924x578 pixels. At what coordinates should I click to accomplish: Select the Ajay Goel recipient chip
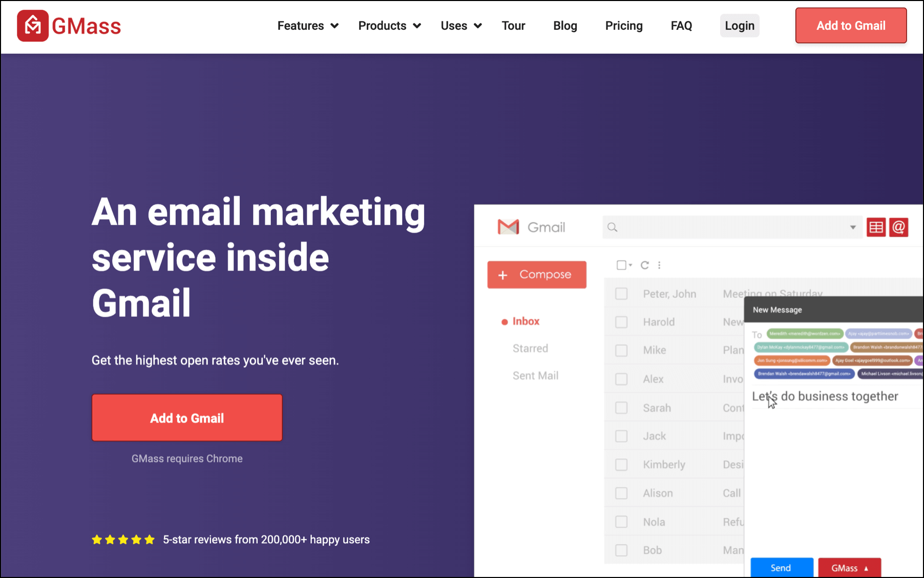point(873,360)
